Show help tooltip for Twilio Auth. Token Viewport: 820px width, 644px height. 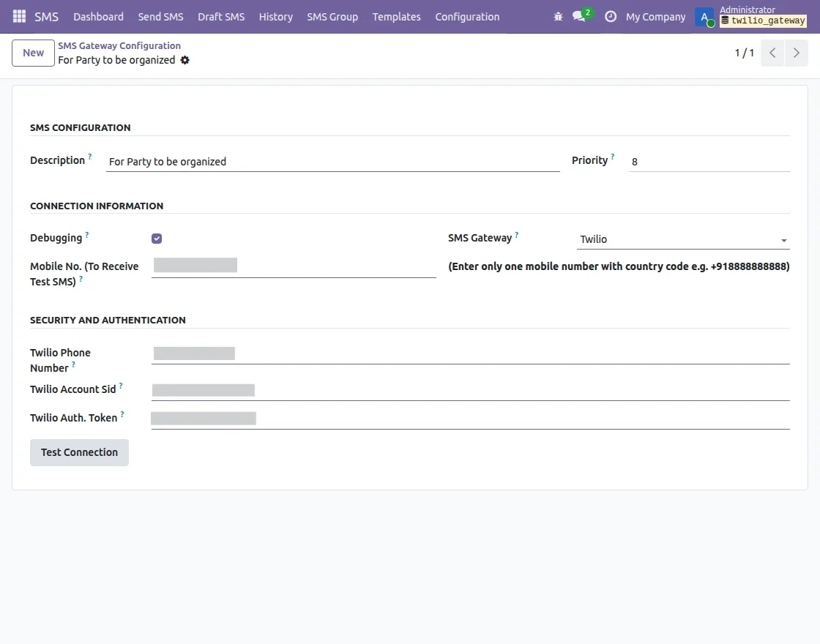point(122,414)
